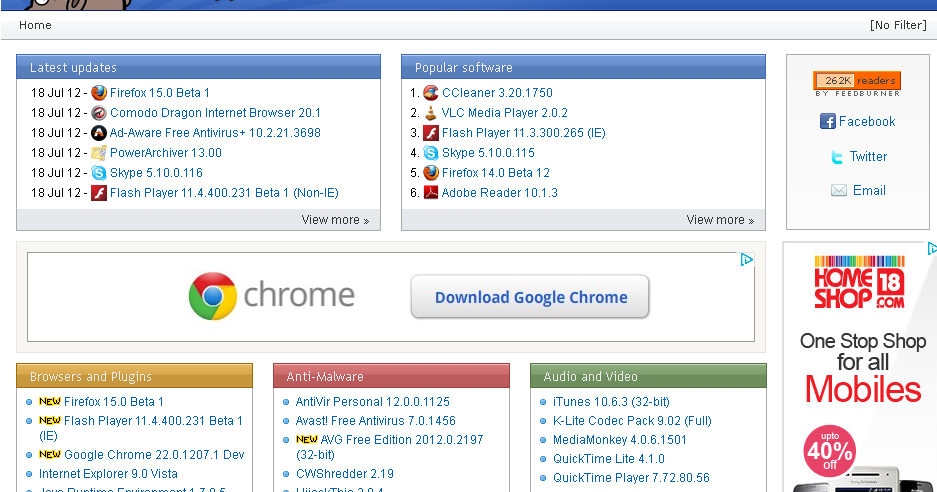The image size is (937, 492).
Task: Click the PowerArchiver 13.00 icon
Action: click(99, 153)
